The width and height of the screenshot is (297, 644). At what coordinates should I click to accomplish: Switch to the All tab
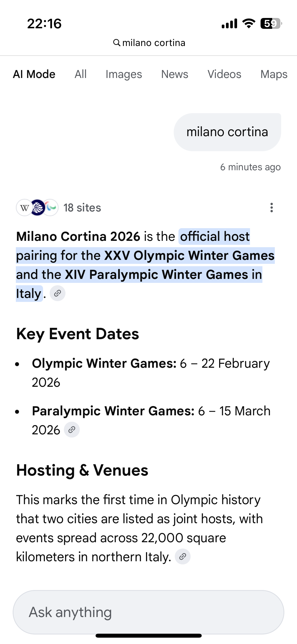pyautogui.click(x=81, y=74)
